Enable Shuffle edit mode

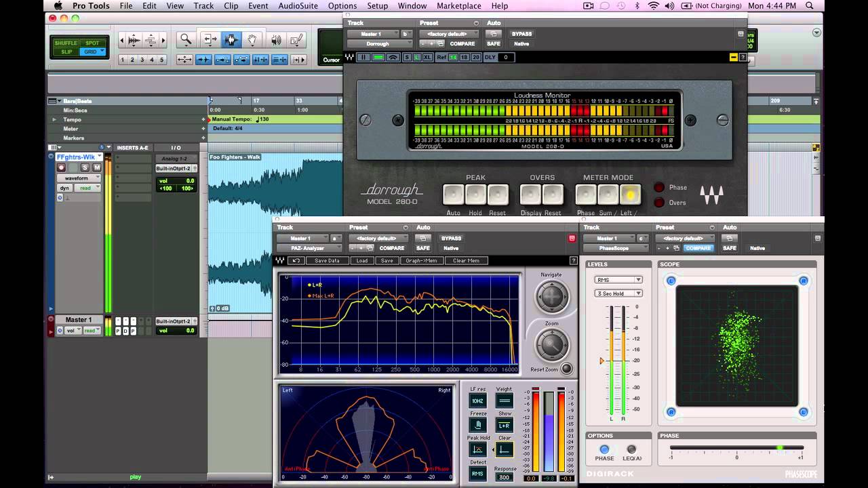coord(66,43)
